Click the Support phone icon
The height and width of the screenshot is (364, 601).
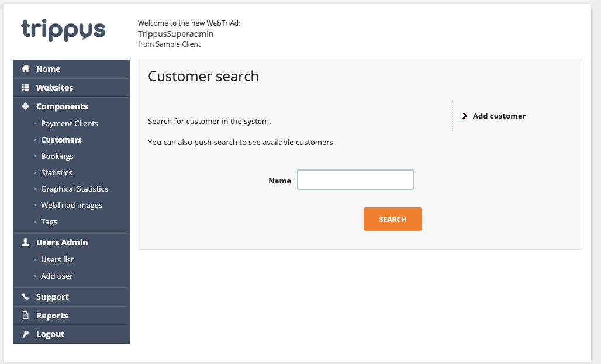pos(25,297)
